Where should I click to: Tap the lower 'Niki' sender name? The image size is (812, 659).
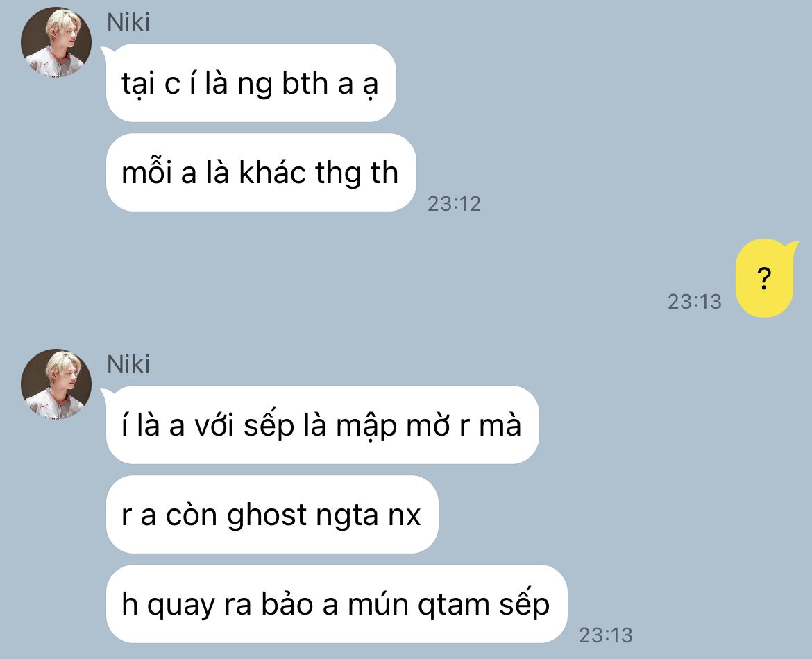pos(128,364)
